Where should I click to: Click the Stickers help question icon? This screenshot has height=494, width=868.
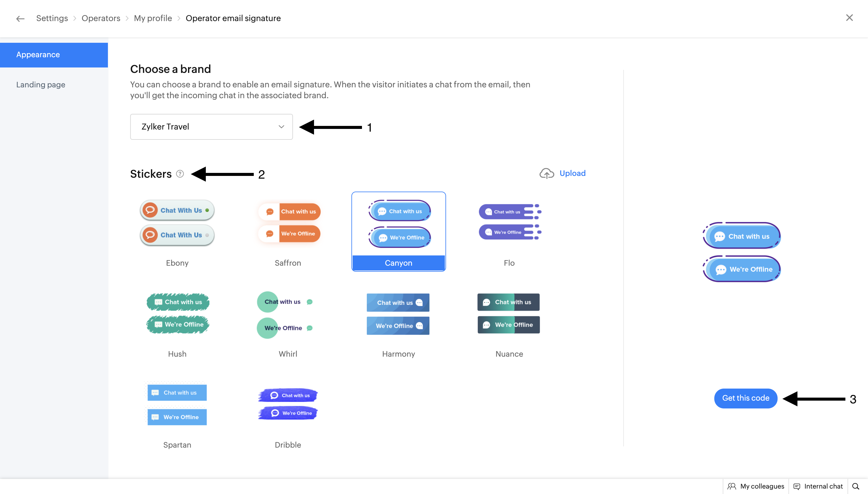click(x=180, y=174)
